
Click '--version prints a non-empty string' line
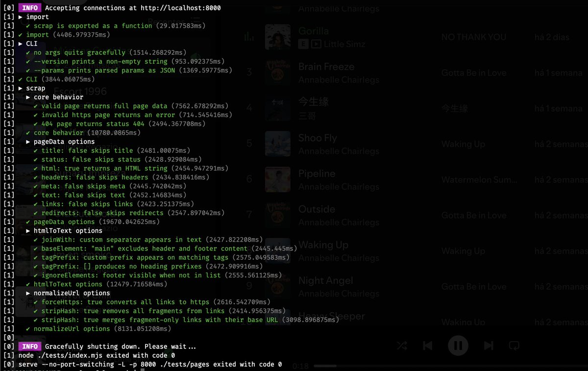125,62
